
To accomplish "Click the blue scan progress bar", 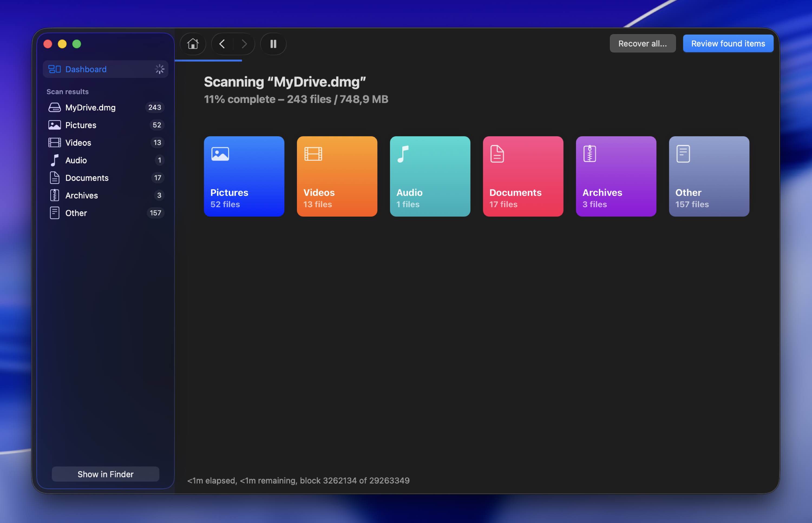I will tap(208, 61).
